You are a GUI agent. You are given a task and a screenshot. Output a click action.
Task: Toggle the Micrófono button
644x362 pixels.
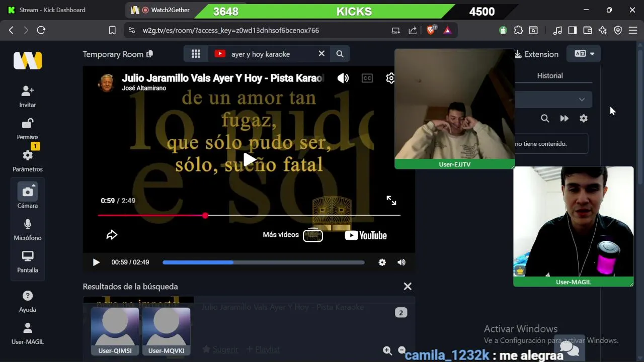pos(28,230)
